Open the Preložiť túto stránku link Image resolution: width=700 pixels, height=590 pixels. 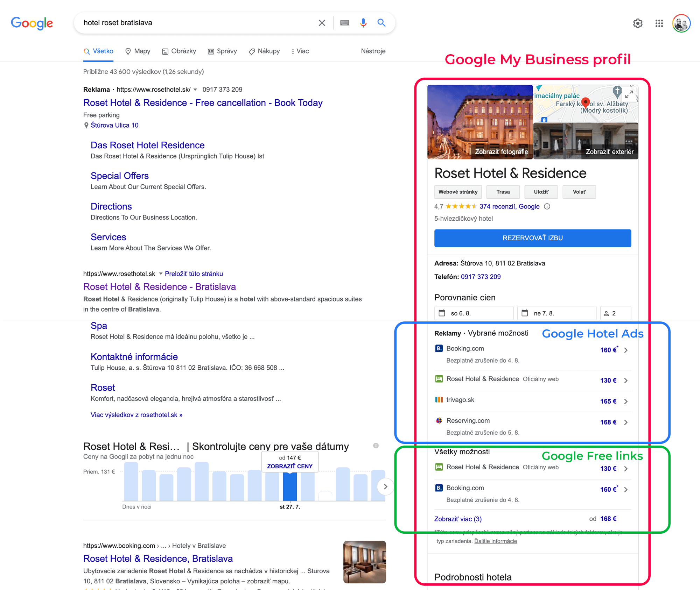pyautogui.click(x=194, y=274)
